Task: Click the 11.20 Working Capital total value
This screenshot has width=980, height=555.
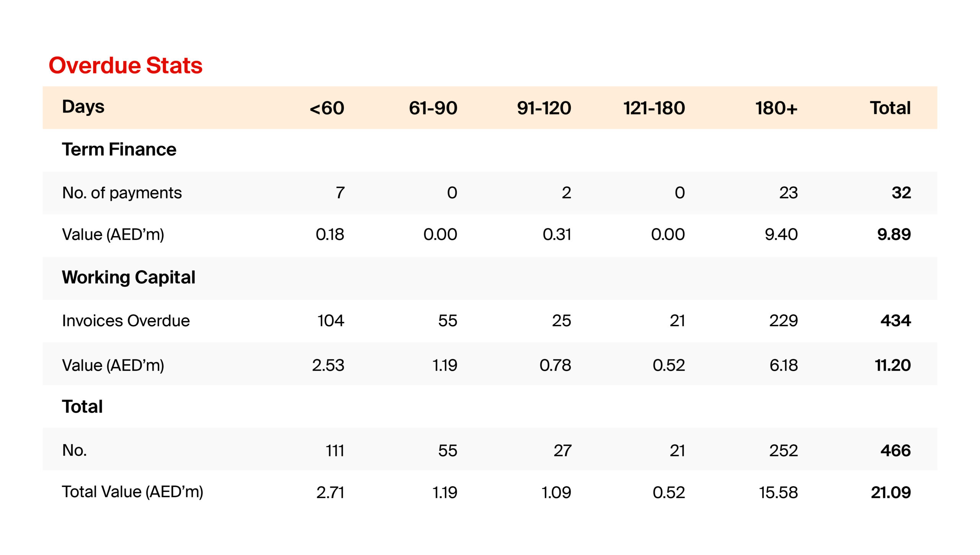Action: [893, 366]
